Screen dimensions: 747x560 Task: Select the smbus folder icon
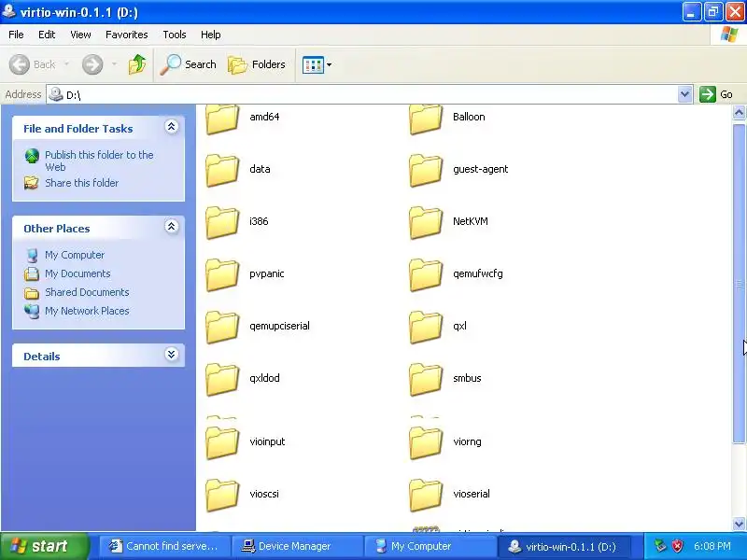pyautogui.click(x=426, y=380)
